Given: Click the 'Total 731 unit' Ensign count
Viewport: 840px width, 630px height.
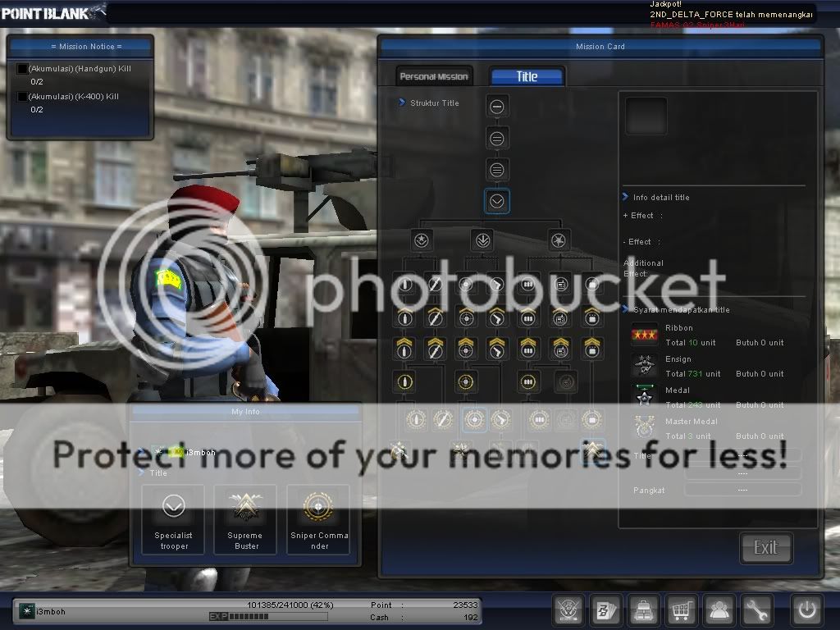Looking at the screenshot, I should click(692, 373).
